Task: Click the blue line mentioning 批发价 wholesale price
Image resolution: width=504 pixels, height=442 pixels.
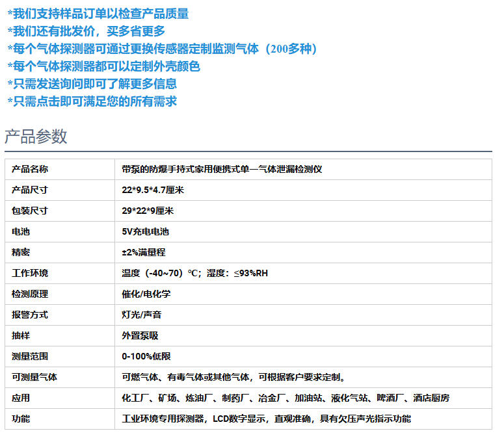Action: pyautogui.click(x=86, y=31)
